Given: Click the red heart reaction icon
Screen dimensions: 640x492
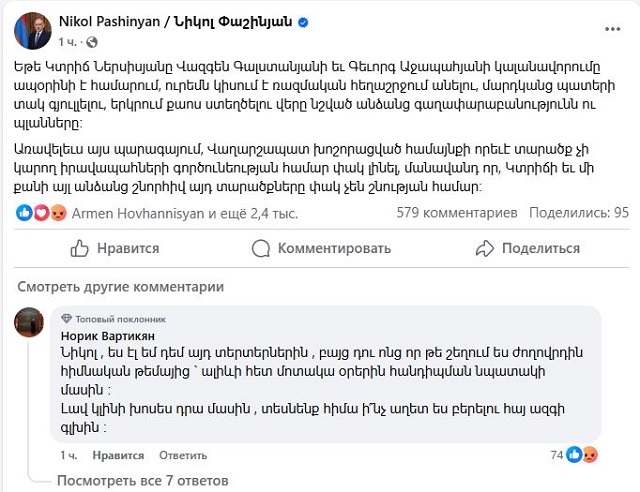Looking at the screenshot, I should (41, 213).
